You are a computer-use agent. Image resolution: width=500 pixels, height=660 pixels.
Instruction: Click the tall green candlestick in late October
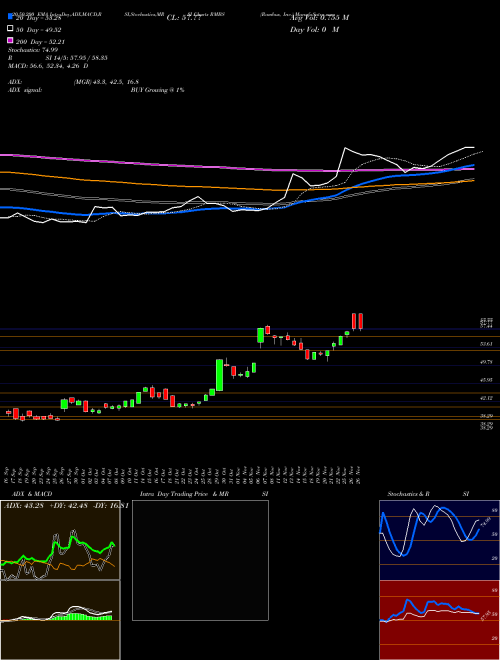pos(219,375)
